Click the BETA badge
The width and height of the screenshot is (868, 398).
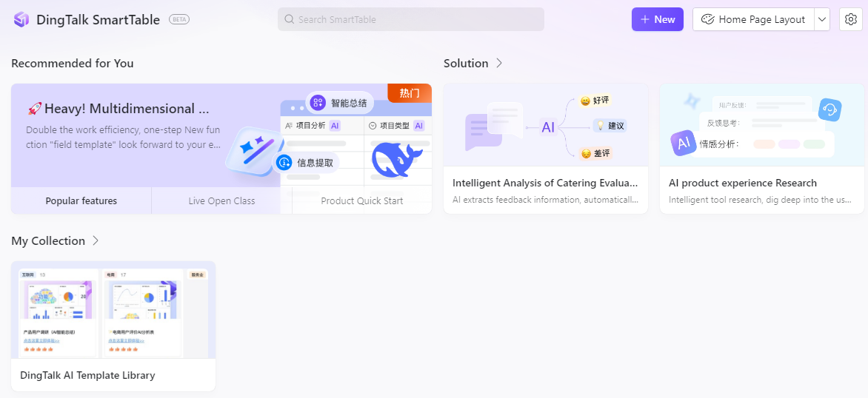[178, 19]
